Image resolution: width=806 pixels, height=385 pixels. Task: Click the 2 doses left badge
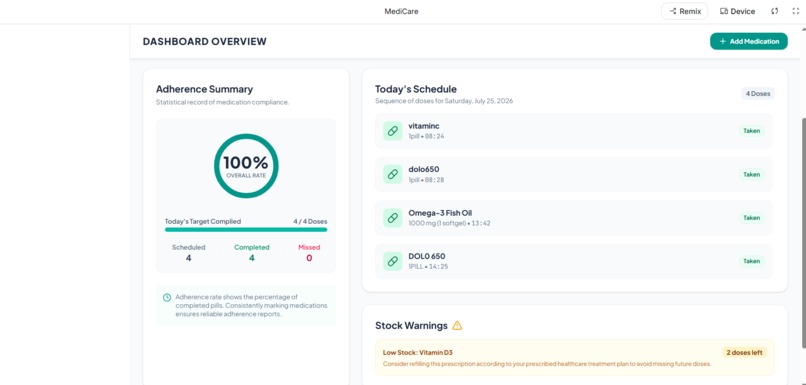click(744, 353)
